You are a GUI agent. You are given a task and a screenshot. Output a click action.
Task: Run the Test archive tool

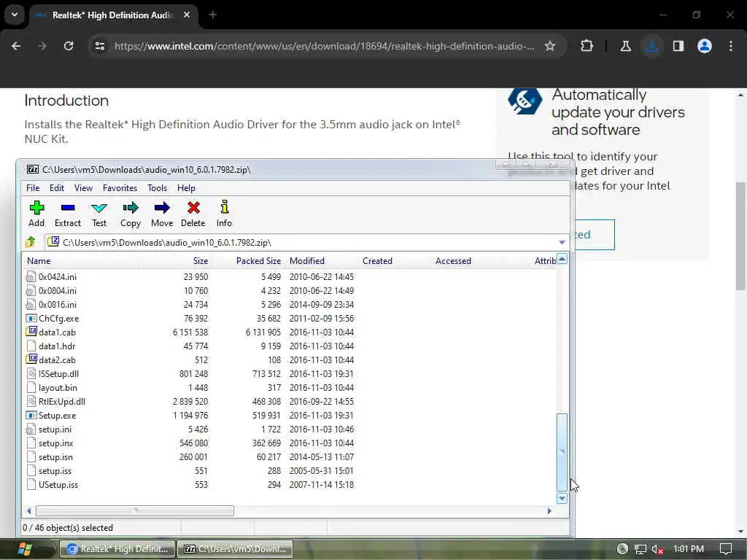coord(99,214)
